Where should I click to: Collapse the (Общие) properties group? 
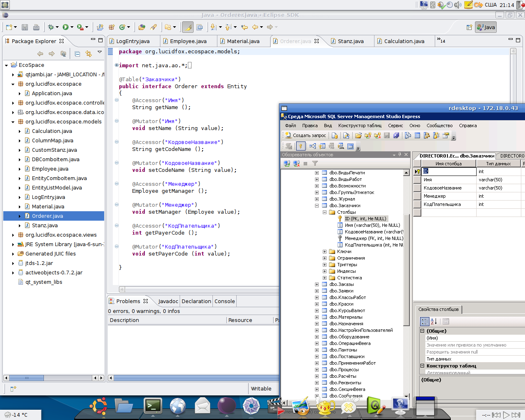(x=422, y=331)
